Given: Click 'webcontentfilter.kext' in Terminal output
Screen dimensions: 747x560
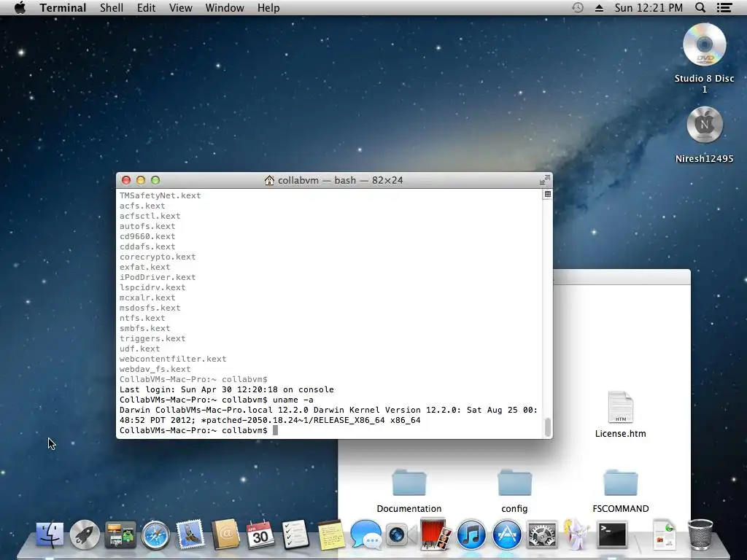Looking at the screenshot, I should click(173, 359).
